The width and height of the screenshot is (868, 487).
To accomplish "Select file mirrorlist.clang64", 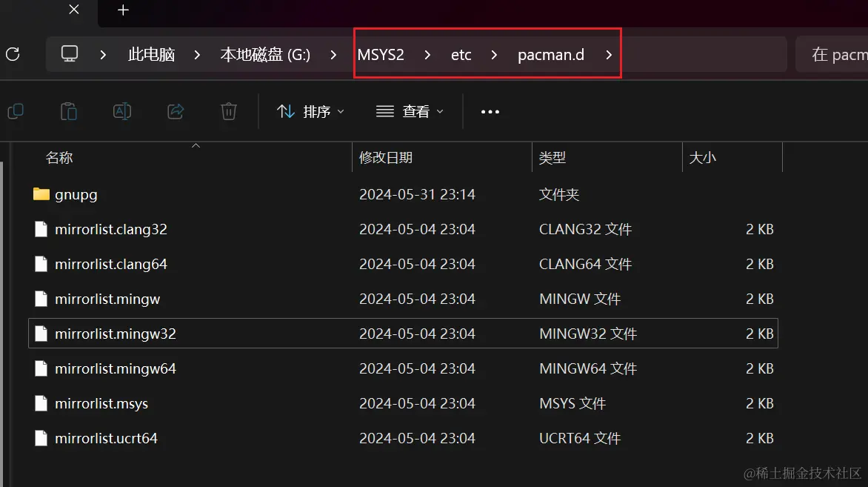I will click(x=110, y=264).
